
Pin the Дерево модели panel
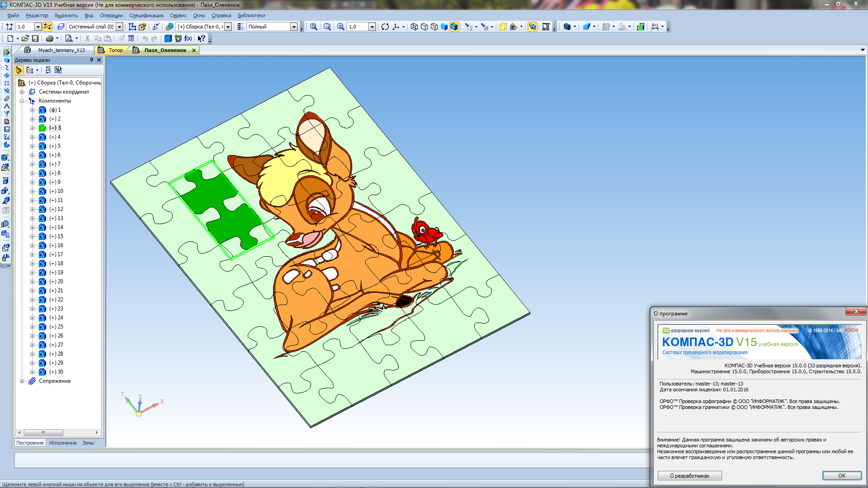click(x=91, y=60)
